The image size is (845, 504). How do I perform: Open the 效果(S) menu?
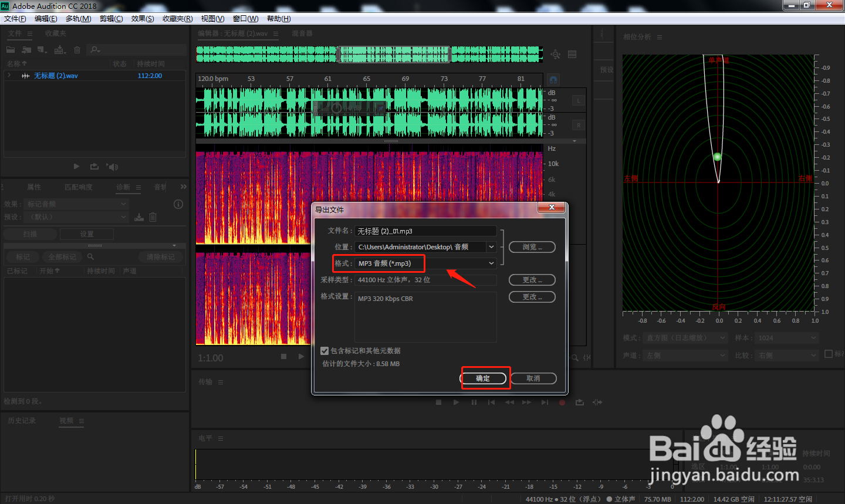143,19
